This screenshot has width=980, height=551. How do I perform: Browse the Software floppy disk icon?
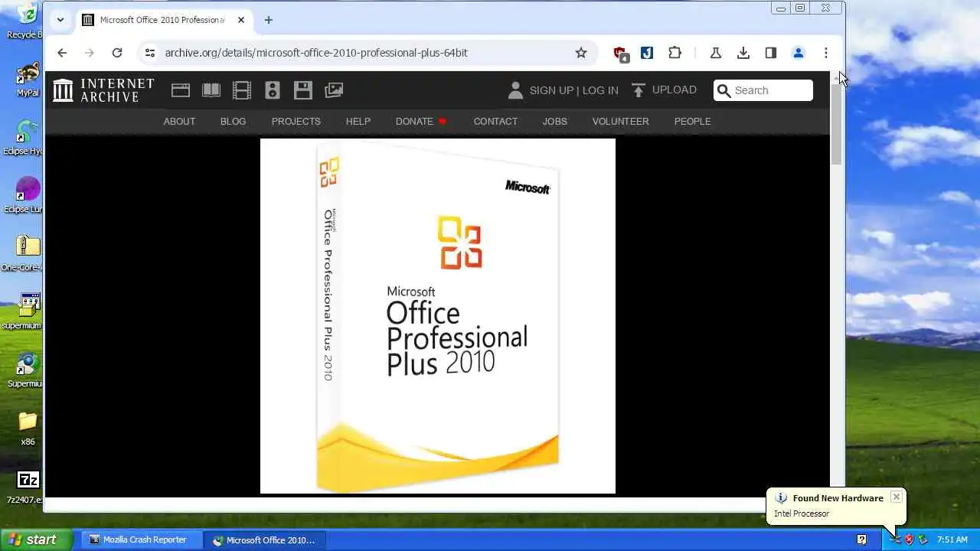[303, 90]
